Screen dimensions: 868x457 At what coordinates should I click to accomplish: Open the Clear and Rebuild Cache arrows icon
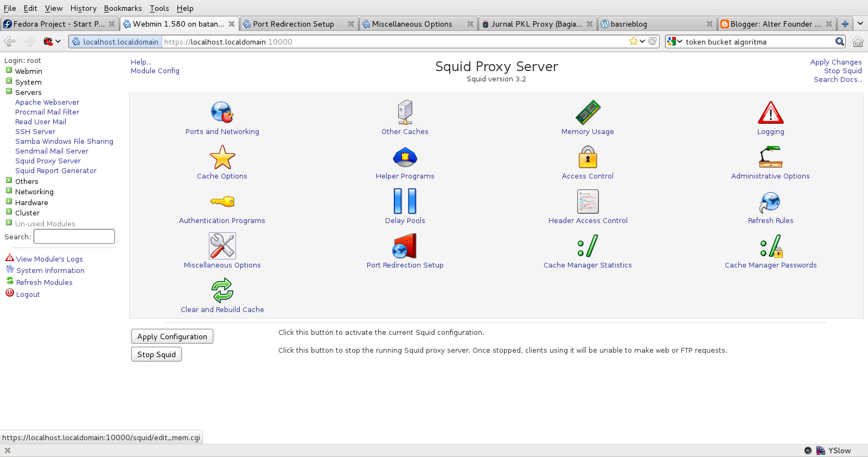coord(222,290)
